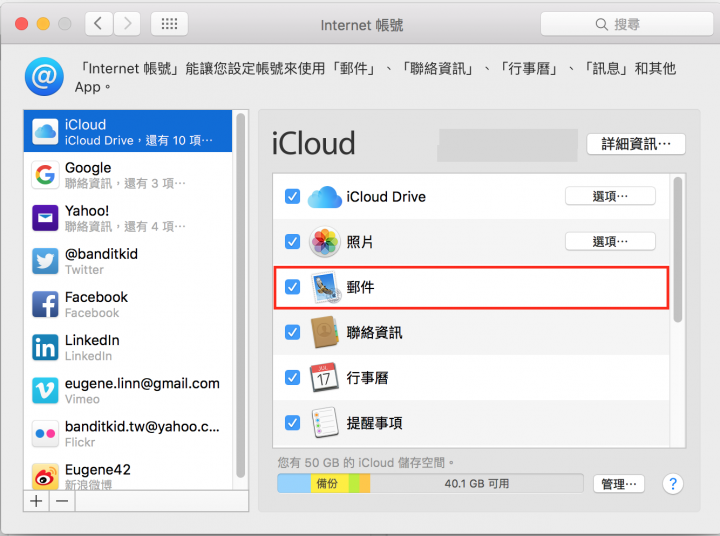Click the red close window button

coord(22,23)
